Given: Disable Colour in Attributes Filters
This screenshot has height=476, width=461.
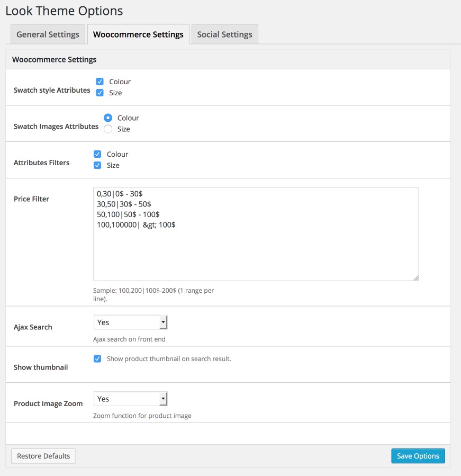Looking at the screenshot, I should click(x=97, y=154).
